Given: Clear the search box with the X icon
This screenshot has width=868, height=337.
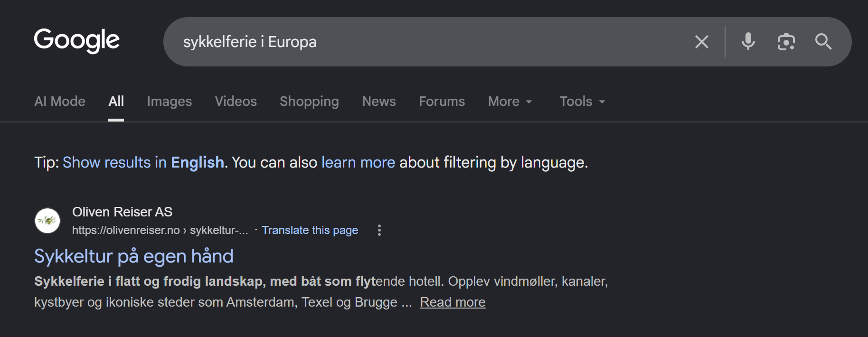Looking at the screenshot, I should click(701, 42).
